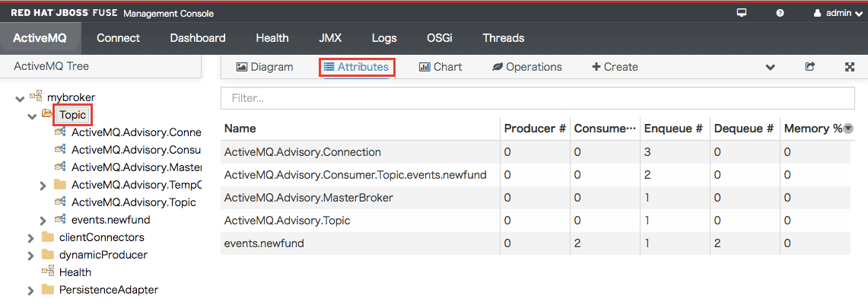Select events.newfund in the tree
Image resolution: width=868 pixels, height=308 pixels.
coord(111,220)
